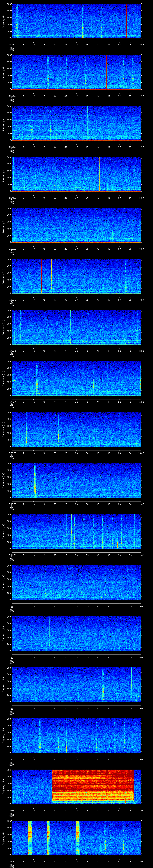
Task: Click the 15:03:00 spectrogram panel
Action: click(x=77, y=123)
